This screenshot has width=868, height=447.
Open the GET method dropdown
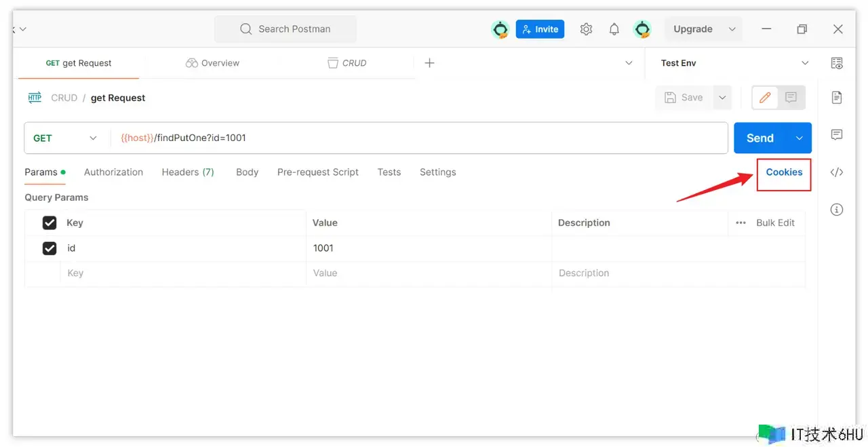[66, 138]
